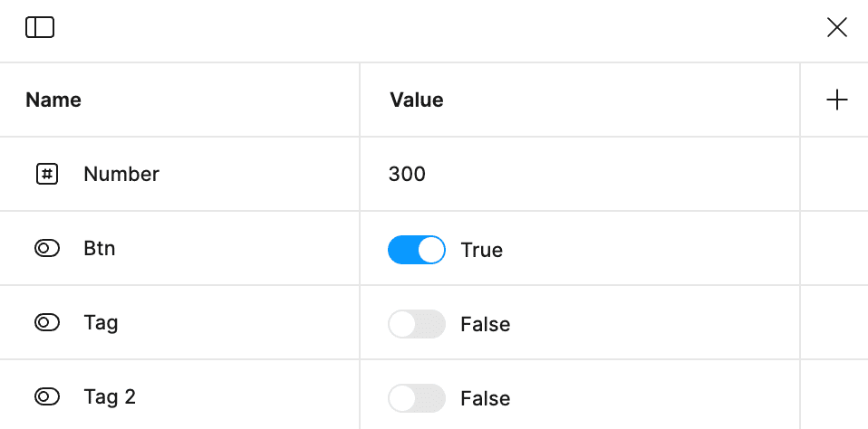The height and width of the screenshot is (429, 868).
Task: Turn off the Btn toggle switch
Action: point(417,250)
